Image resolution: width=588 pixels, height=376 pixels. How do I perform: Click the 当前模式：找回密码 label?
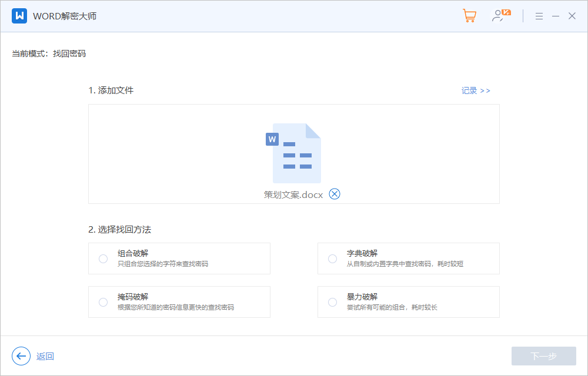pyautogui.click(x=49, y=53)
